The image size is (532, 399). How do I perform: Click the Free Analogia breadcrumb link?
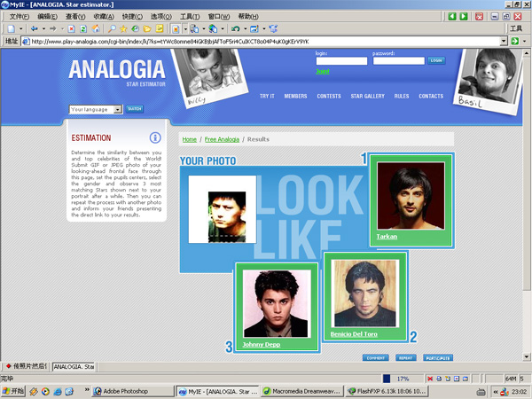pyautogui.click(x=222, y=139)
